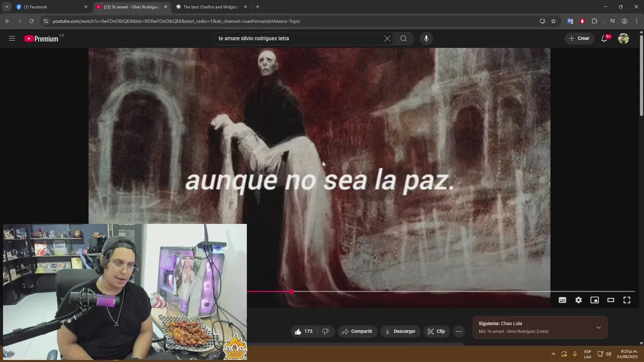Viewport: 644px width, 362px height.
Task: Change ESP LAA input language
Action: pyautogui.click(x=588, y=354)
